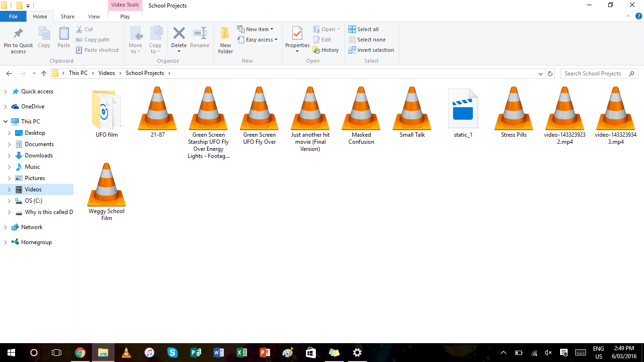Open file History
The height and width of the screenshot is (362, 644).
326,50
